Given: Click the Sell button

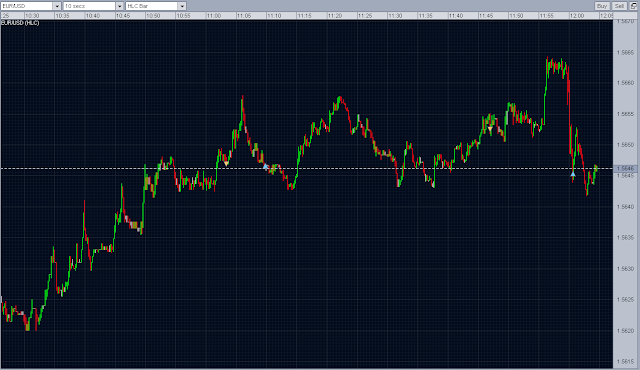Looking at the screenshot, I should [619, 6].
